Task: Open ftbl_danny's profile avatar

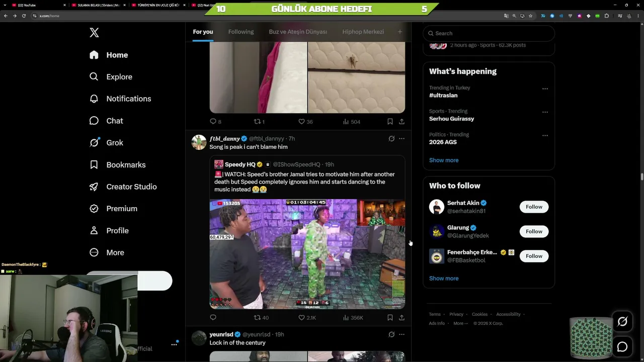Action: [x=199, y=142]
